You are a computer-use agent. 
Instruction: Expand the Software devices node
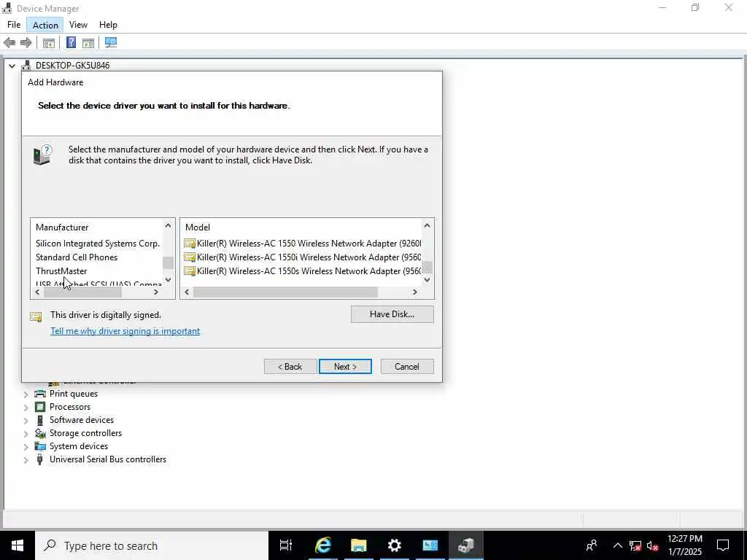coord(26,421)
